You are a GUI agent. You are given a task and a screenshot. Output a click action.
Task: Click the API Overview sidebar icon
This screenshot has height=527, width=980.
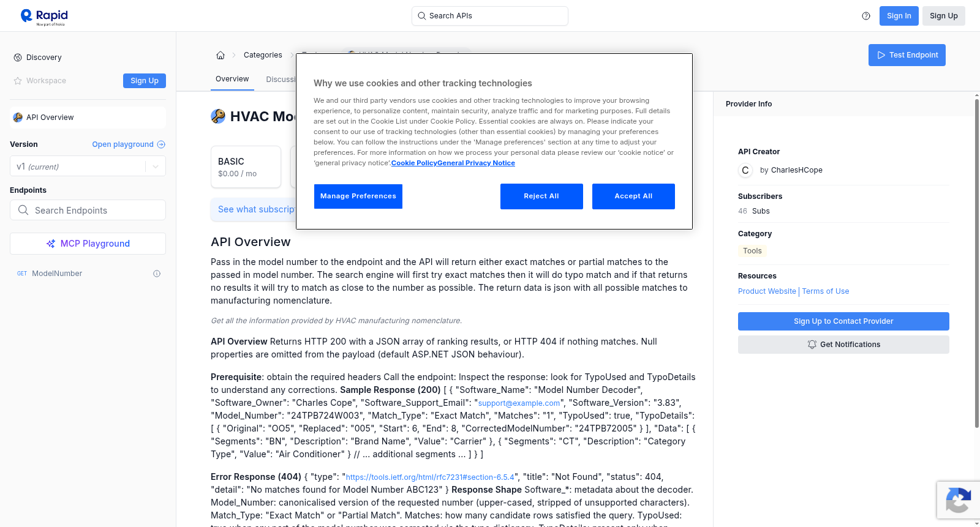pyautogui.click(x=18, y=118)
